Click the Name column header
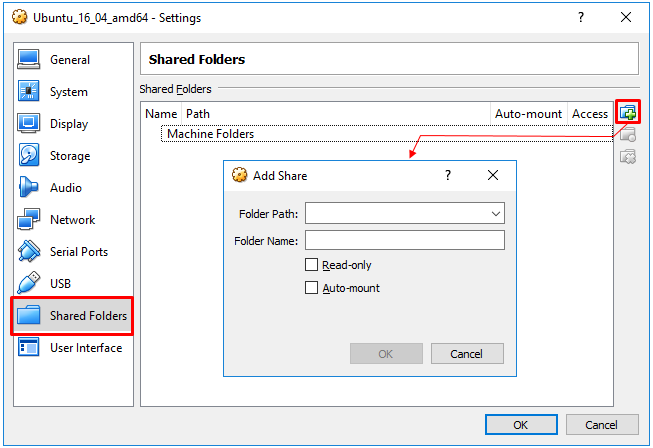Screen dimensions: 653x448 pos(161,114)
